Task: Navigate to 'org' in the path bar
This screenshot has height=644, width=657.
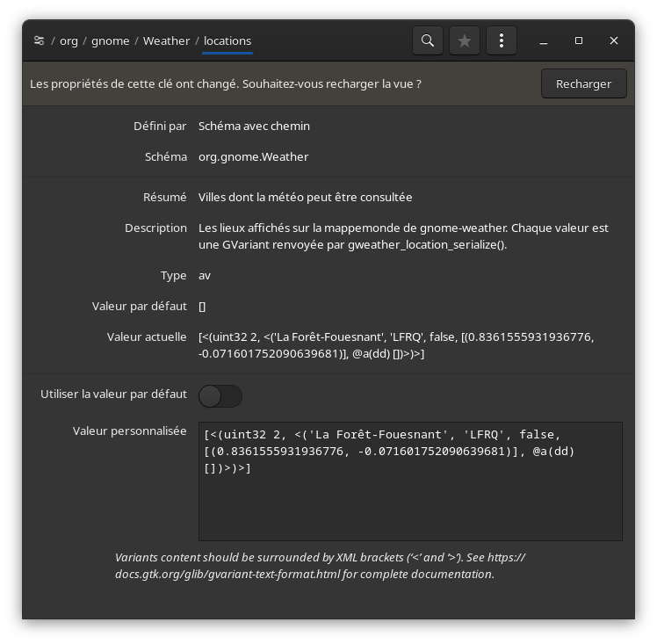Action: (x=69, y=40)
